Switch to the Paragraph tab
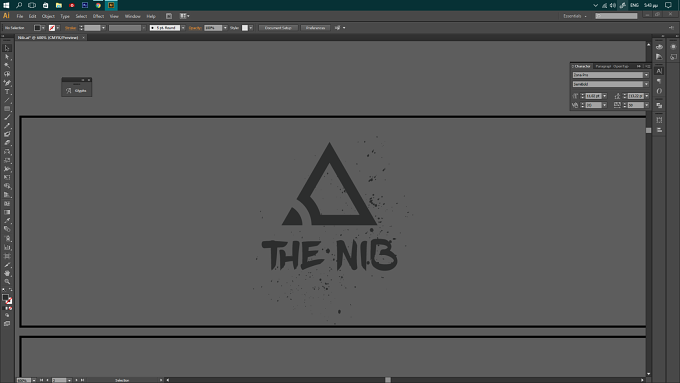The image size is (680, 383). (x=603, y=66)
